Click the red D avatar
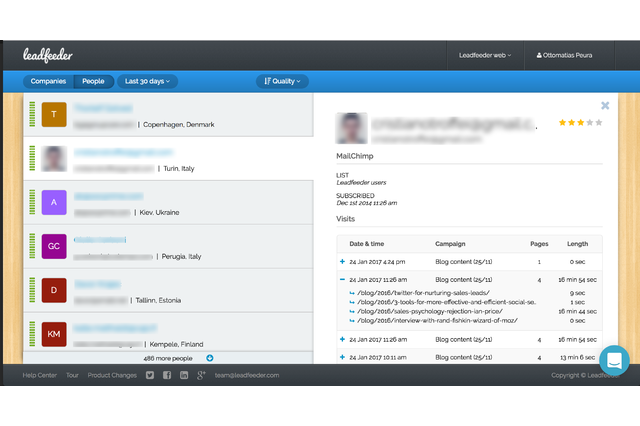The image size is (640, 426). click(x=54, y=290)
